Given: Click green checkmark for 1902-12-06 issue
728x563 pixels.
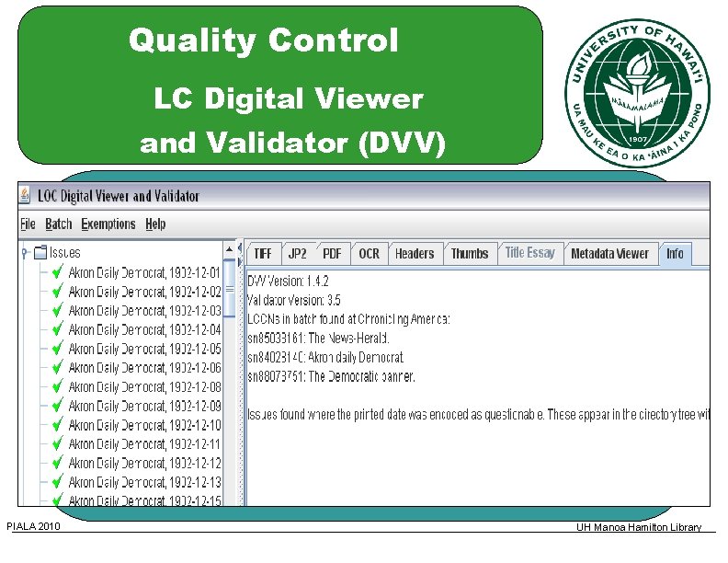Looking at the screenshot, I should coord(58,366).
